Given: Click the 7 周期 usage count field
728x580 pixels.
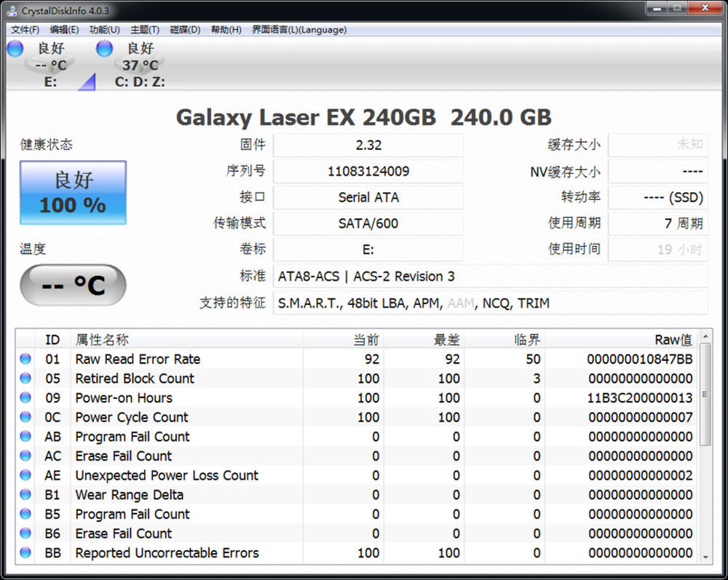Looking at the screenshot, I should coord(658,223).
